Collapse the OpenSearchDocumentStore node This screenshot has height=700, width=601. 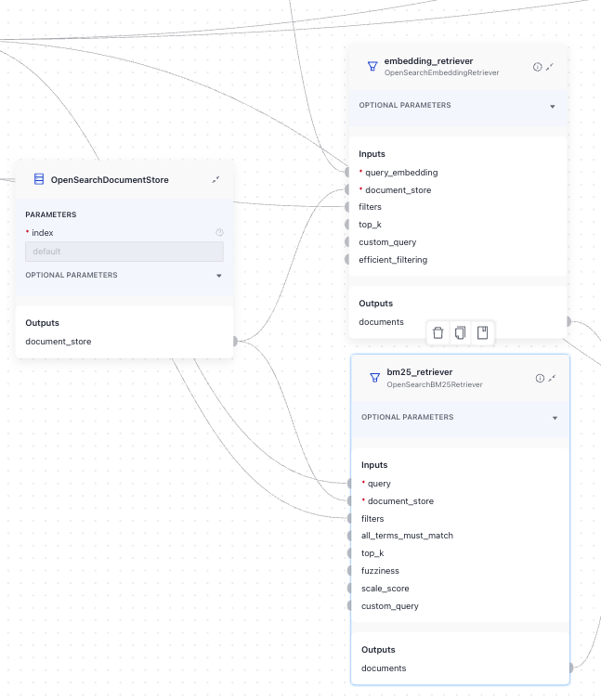(x=216, y=179)
